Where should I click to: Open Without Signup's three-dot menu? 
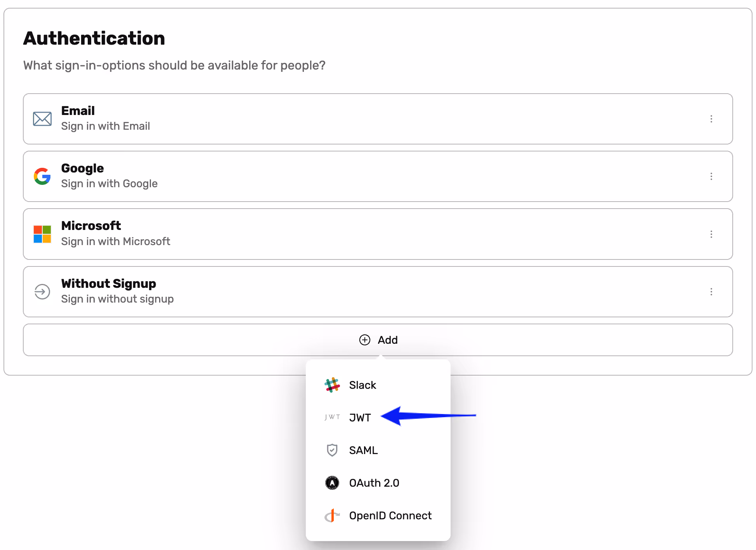[711, 292]
